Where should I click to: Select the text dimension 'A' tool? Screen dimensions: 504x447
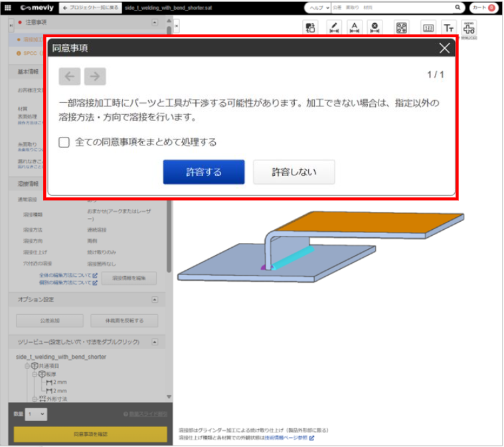pyautogui.click(x=355, y=28)
